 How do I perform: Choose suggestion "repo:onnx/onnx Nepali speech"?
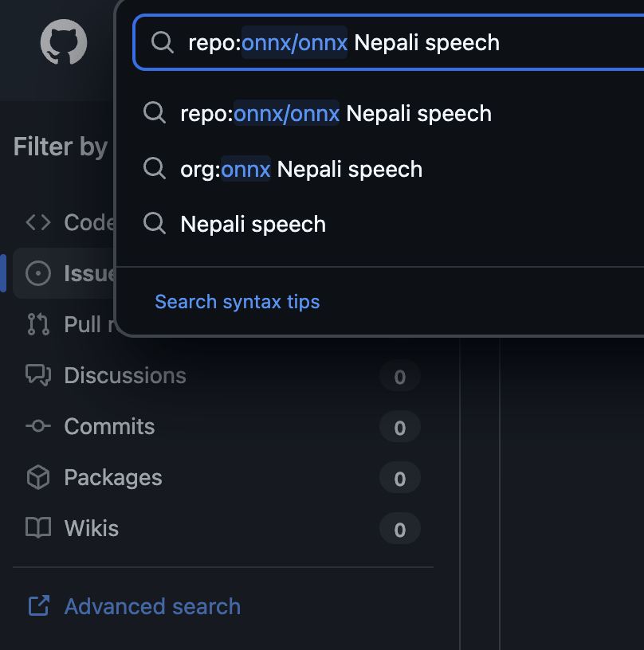pos(336,114)
